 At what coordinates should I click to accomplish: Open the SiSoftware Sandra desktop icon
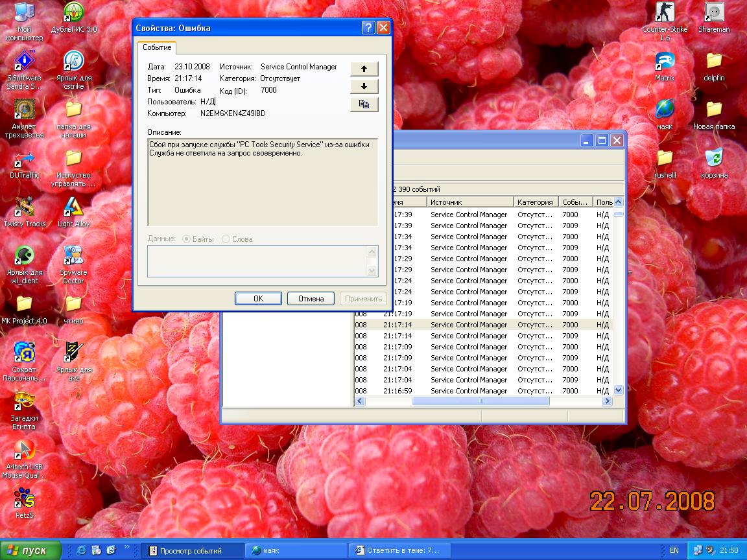[25, 62]
